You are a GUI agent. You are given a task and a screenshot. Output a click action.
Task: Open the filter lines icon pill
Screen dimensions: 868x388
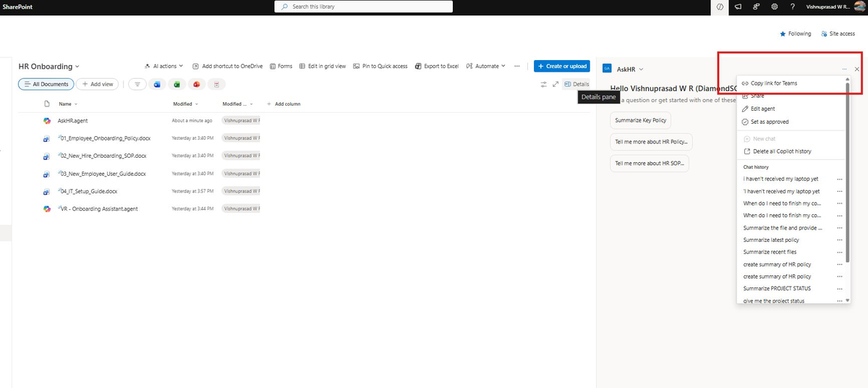coord(137,84)
